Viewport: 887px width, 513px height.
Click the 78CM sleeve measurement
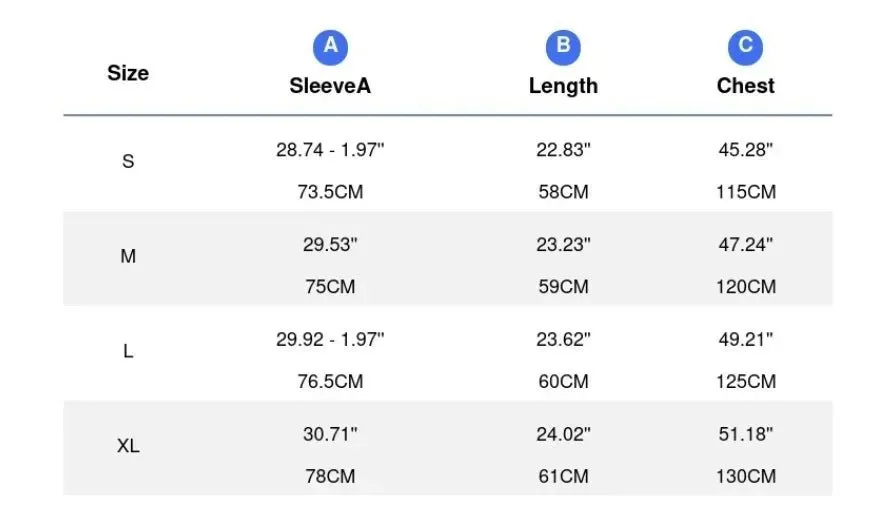click(330, 476)
